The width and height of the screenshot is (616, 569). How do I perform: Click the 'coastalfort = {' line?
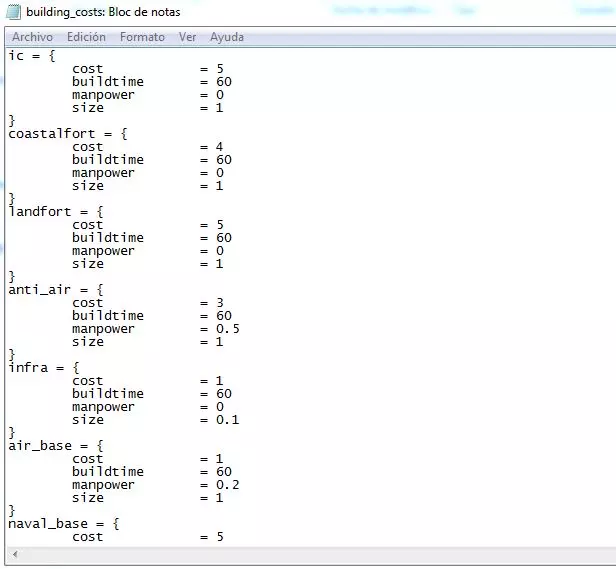tap(68, 134)
